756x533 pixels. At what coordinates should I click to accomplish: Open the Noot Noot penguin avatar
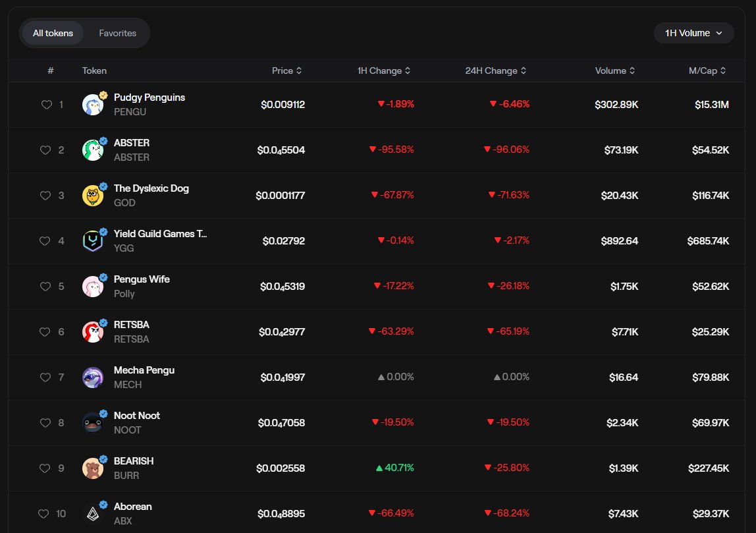coord(93,422)
